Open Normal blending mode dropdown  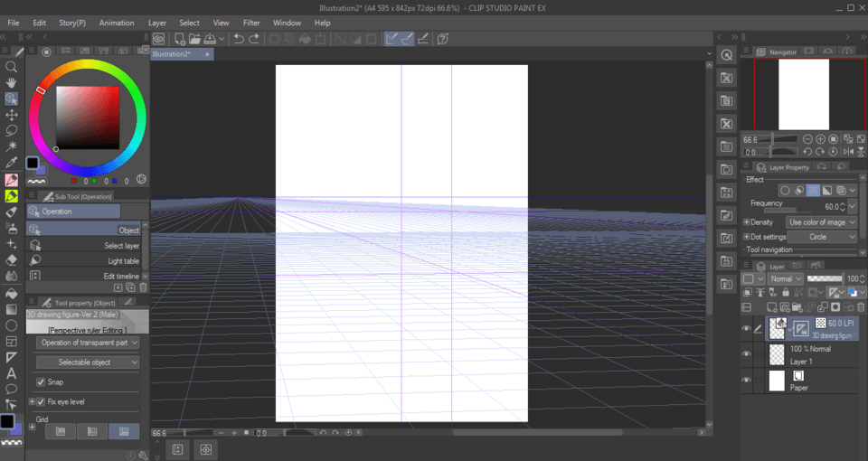(785, 279)
